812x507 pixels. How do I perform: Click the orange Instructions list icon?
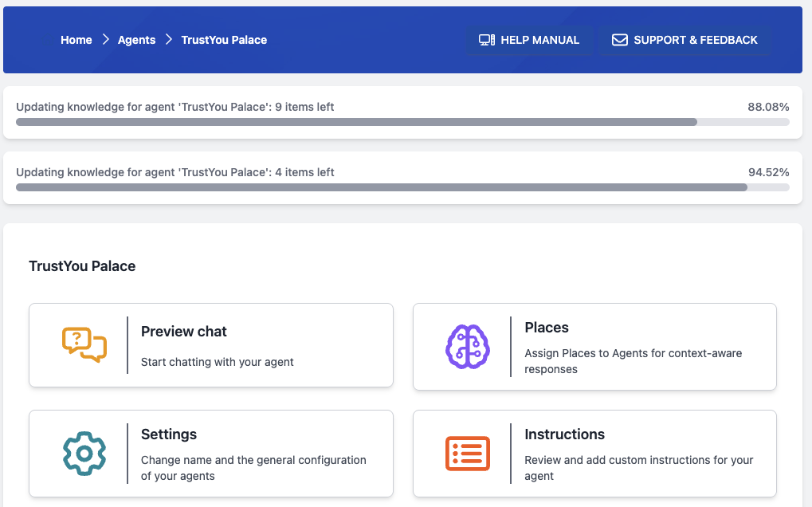click(x=468, y=454)
